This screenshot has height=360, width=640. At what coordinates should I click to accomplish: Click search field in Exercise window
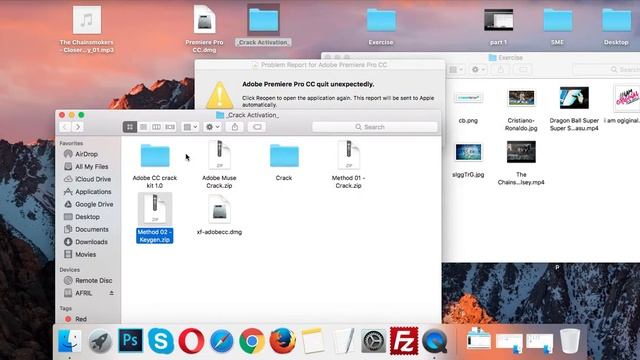coord(606,70)
